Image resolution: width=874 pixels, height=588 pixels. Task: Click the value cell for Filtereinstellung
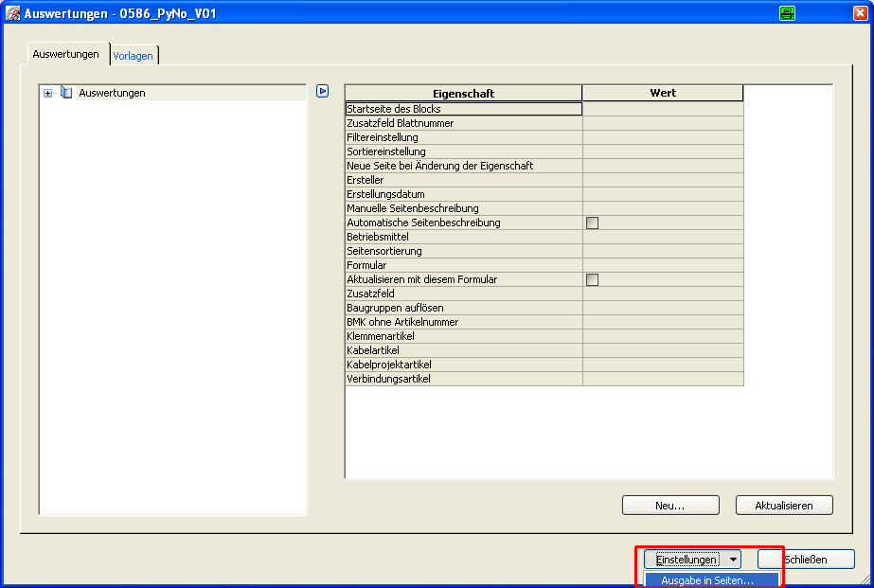[x=663, y=137]
